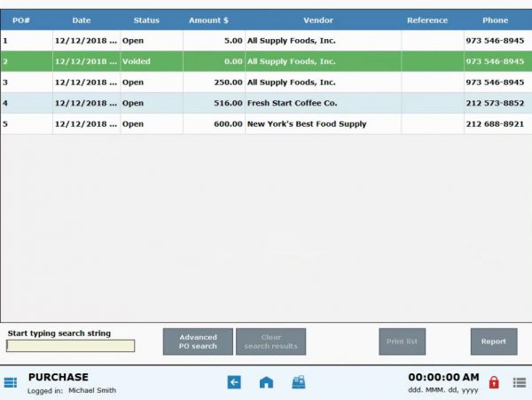The height and width of the screenshot is (400, 532).
Task: Open the Report button
Action: (x=494, y=341)
